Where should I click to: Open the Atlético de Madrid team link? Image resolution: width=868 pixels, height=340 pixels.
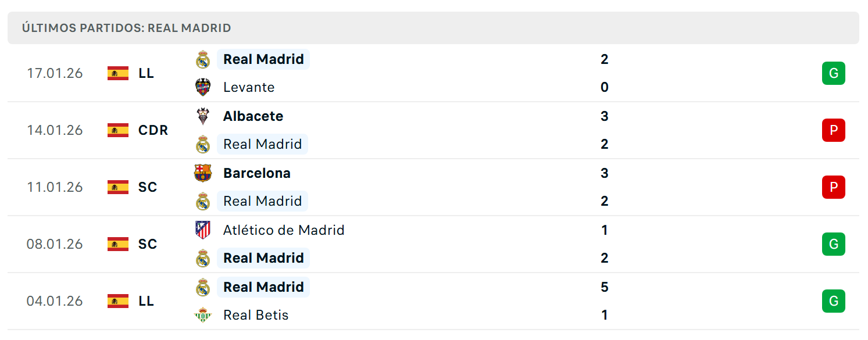[x=284, y=230]
